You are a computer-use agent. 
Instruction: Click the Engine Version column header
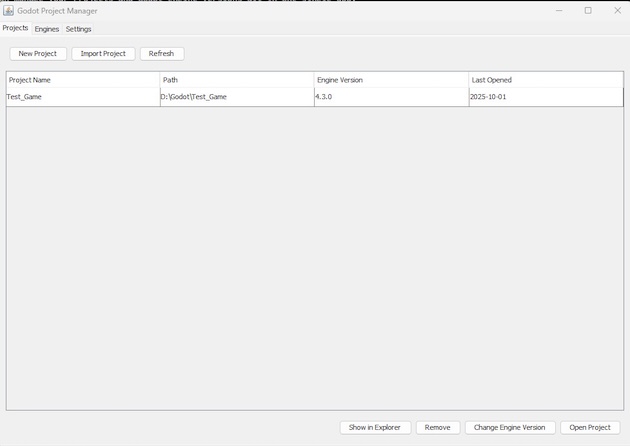tap(391, 80)
